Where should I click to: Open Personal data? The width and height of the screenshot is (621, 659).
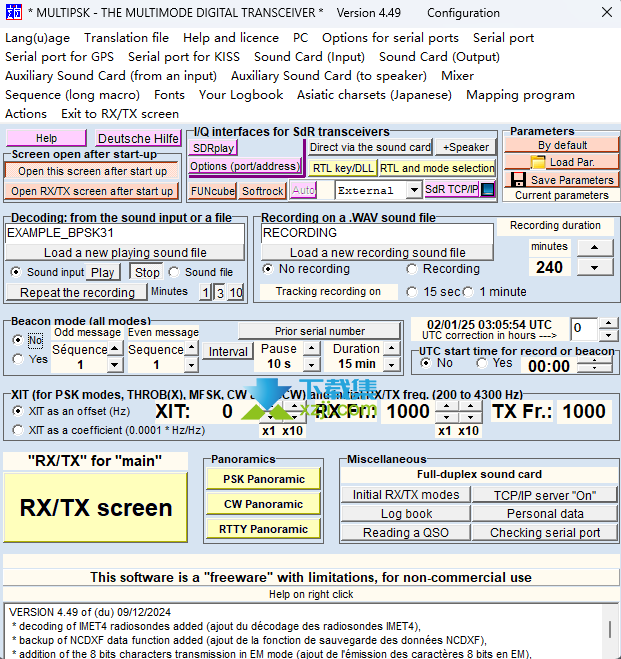pyautogui.click(x=545, y=514)
